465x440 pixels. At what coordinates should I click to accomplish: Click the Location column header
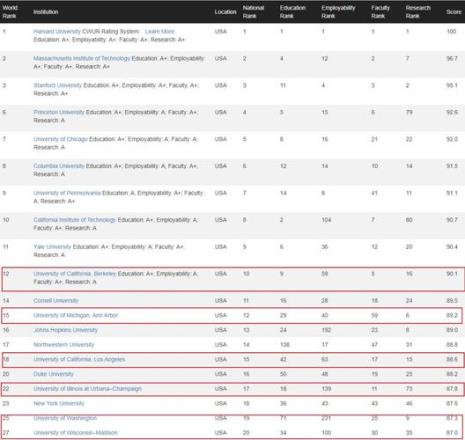pyautogui.click(x=225, y=12)
